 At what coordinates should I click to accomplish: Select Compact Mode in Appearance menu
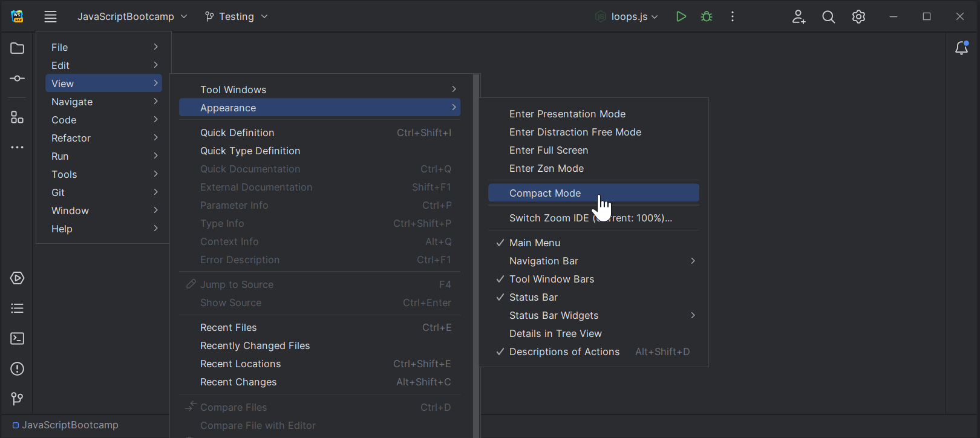[x=544, y=193]
